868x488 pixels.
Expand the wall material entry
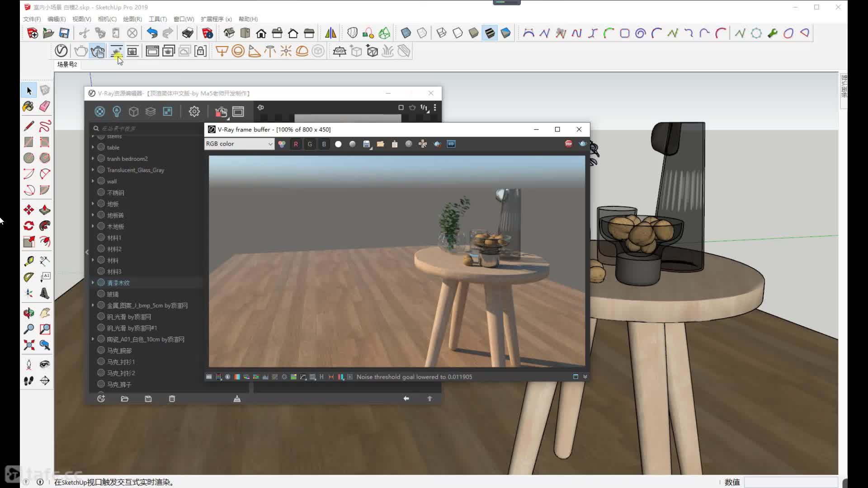(x=93, y=181)
